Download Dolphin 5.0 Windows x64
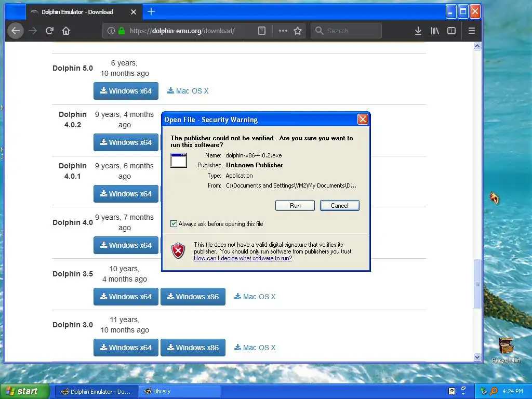The width and height of the screenshot is (532, 399). pos(126,91)
